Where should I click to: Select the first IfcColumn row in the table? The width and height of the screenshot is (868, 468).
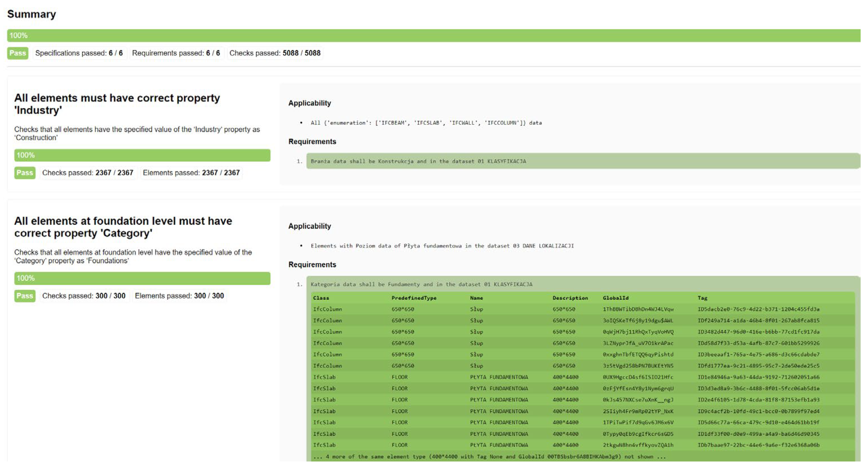pyautogui.click(x=566, y=309)
